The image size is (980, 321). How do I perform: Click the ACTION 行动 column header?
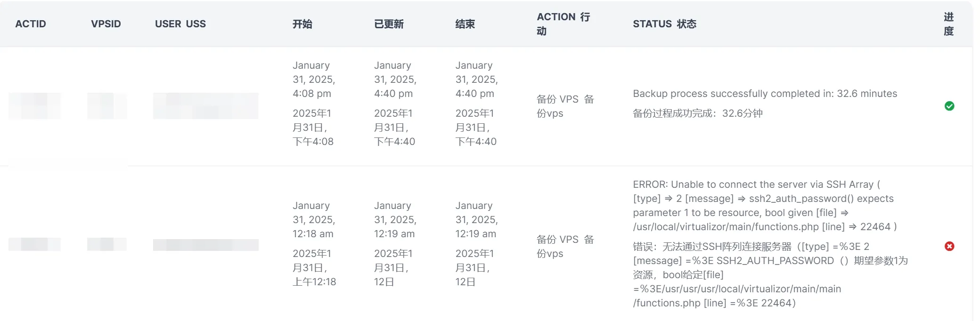(x=563, y=24)
